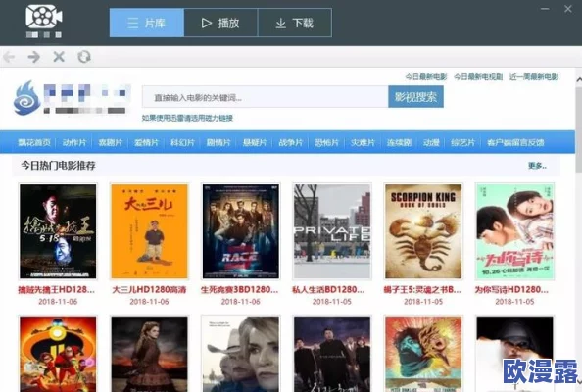This screenshot has width=582, height=392.
Task: Open the 动作片 category
Action: point(74,142)
